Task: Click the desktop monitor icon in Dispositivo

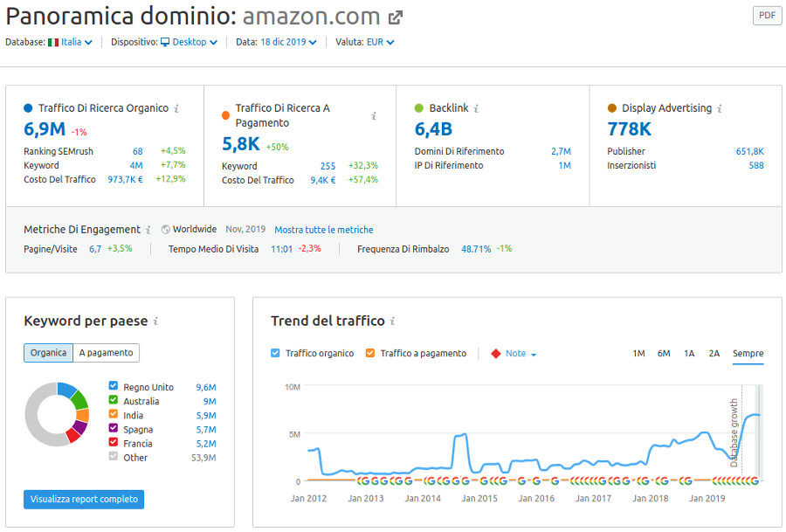Action: click(165, 42)
